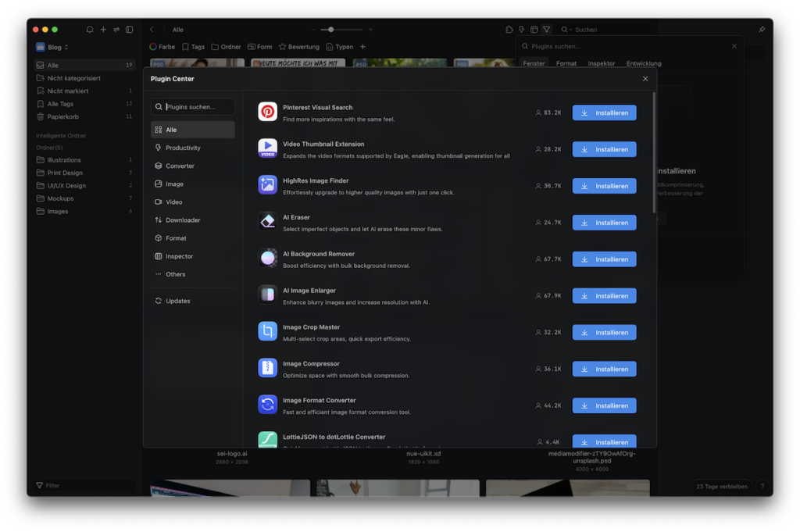The height and width of the screenshot is (532, 800).
Task: Open the Nicht kategorisiert sidebar item
Action: coord(84,78)
